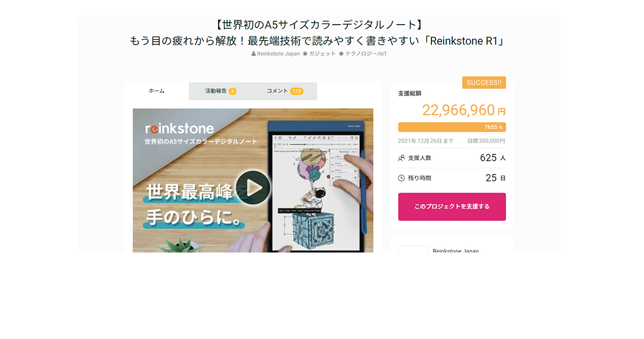
Task: Click the star icon before ガジェット
Action: tap(305, 54)
